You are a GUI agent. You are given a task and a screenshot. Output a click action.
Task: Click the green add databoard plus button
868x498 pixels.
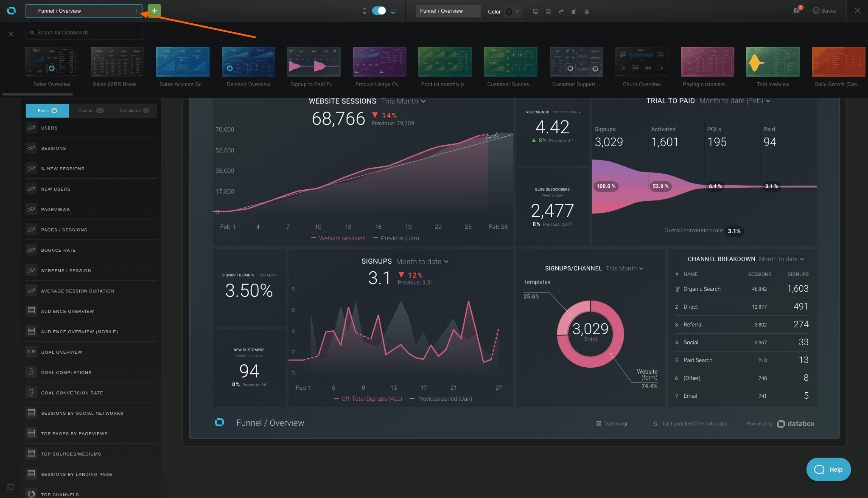point(154,11)
